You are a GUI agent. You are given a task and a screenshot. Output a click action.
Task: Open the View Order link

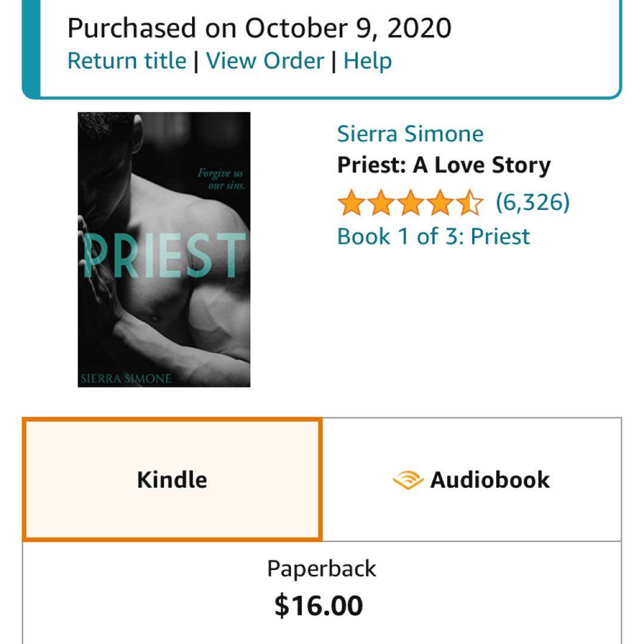(265, 61)
